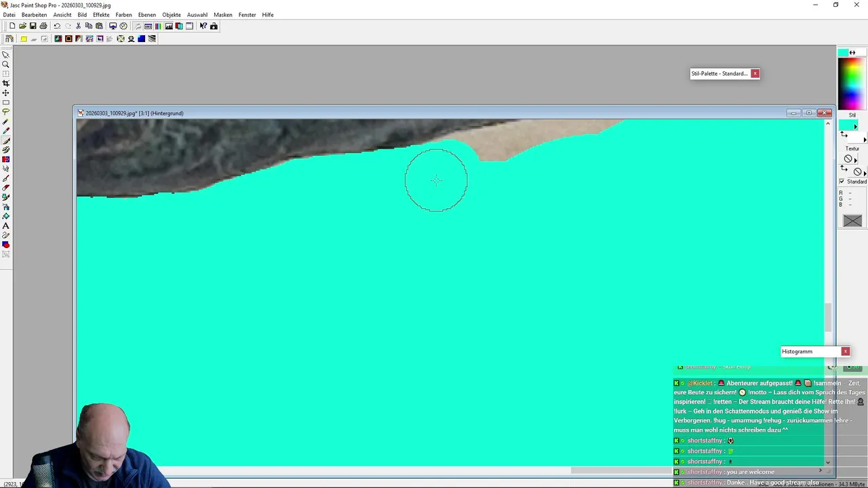Screen dimensions: 868x488
Task: Toggle the Standard checkbox in color palette
Action: point(842,182)
